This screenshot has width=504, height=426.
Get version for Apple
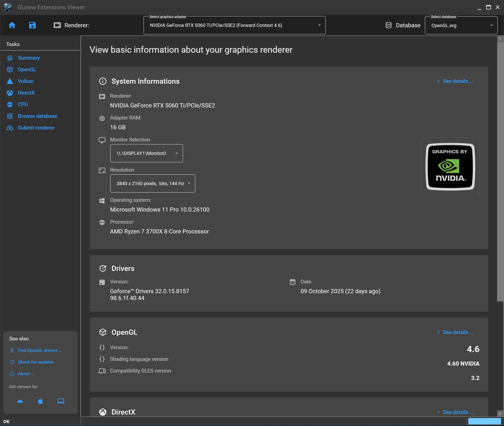40,401
